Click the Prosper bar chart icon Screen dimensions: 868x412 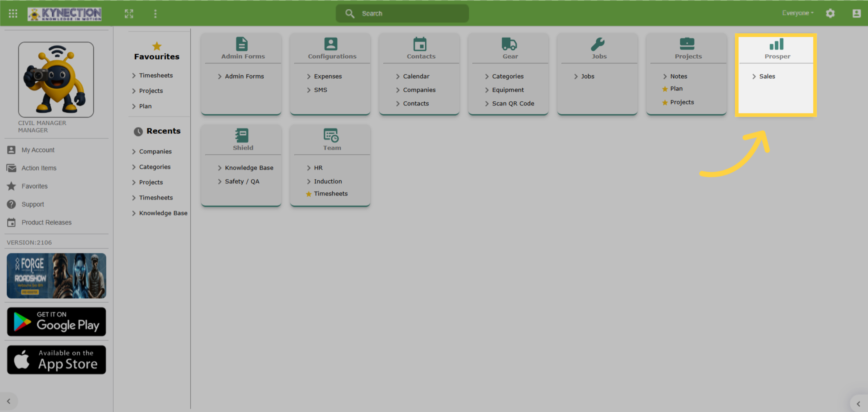coord(777,44)
